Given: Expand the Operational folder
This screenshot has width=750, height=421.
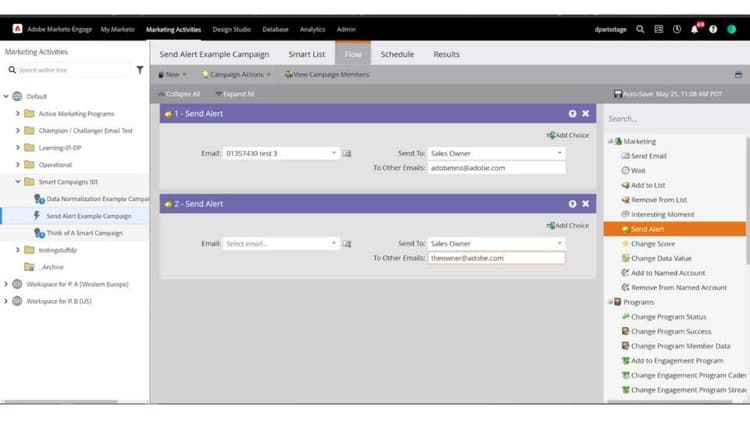Looking at the screenshot, I should tap(18, 165).
